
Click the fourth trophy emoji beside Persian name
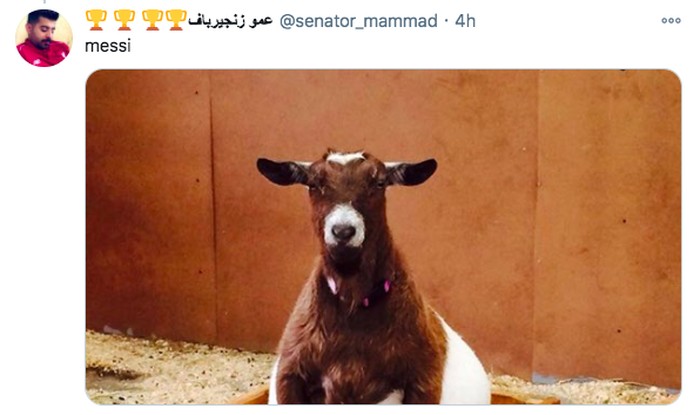[176, 20]
